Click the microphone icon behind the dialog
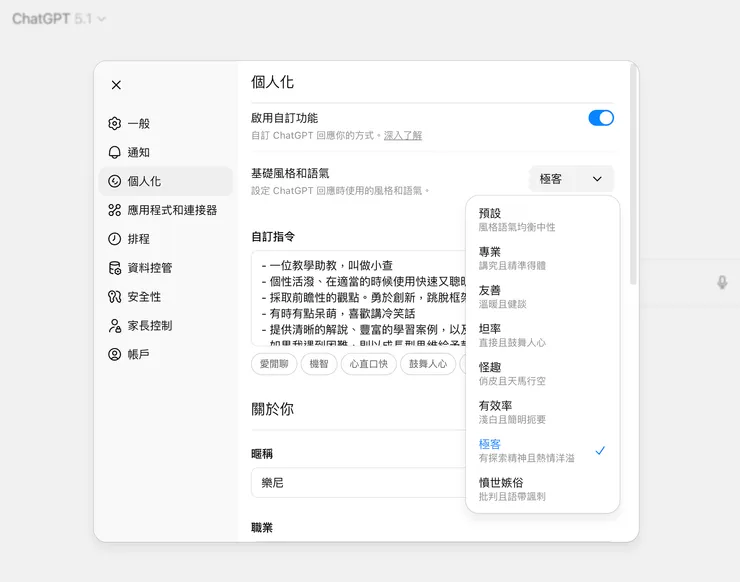 point(722,282)
